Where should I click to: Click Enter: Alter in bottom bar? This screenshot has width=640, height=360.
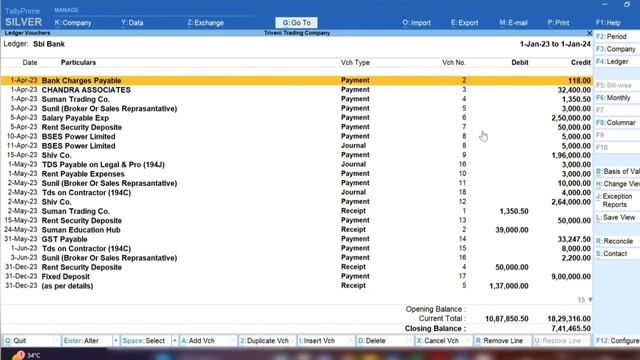pyautogui.click(x=86, y=341)
